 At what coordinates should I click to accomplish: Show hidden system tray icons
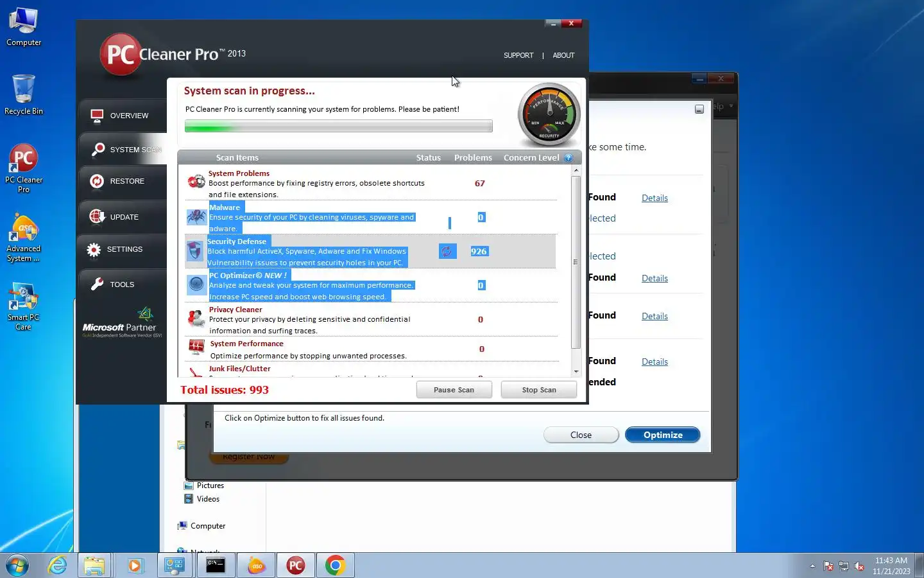tap(812, 566)
